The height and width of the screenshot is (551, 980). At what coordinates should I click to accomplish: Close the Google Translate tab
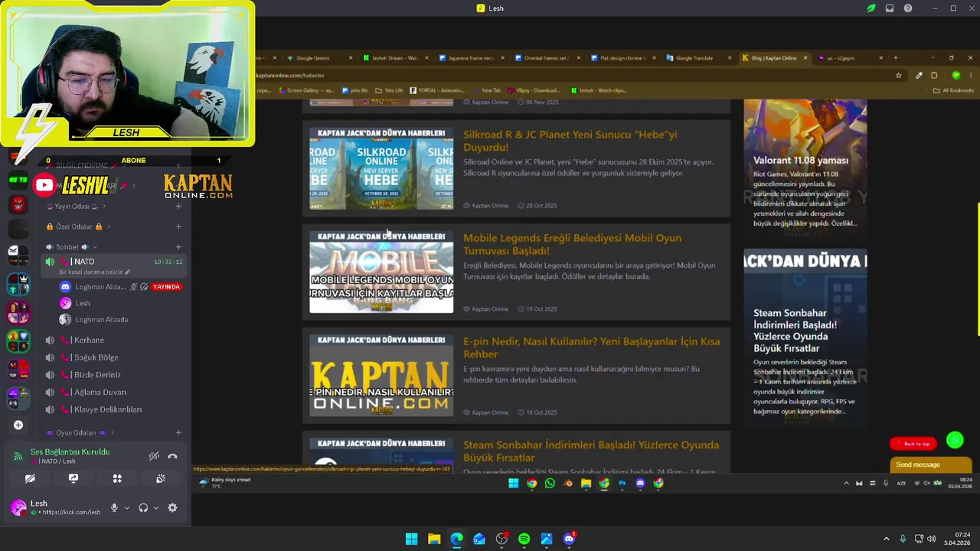click(x=729, y=58)
